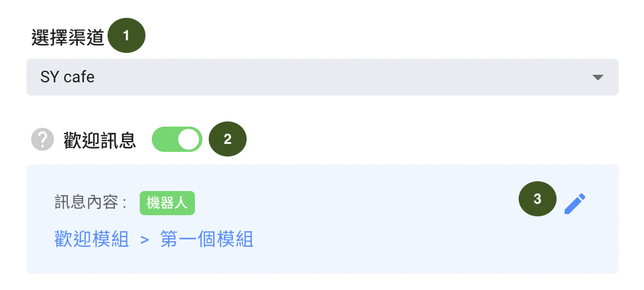The width and height of the screenshot is (644, 290).
Task: Click the 歡迎訊息 label text
Action: tap(100, 140)
